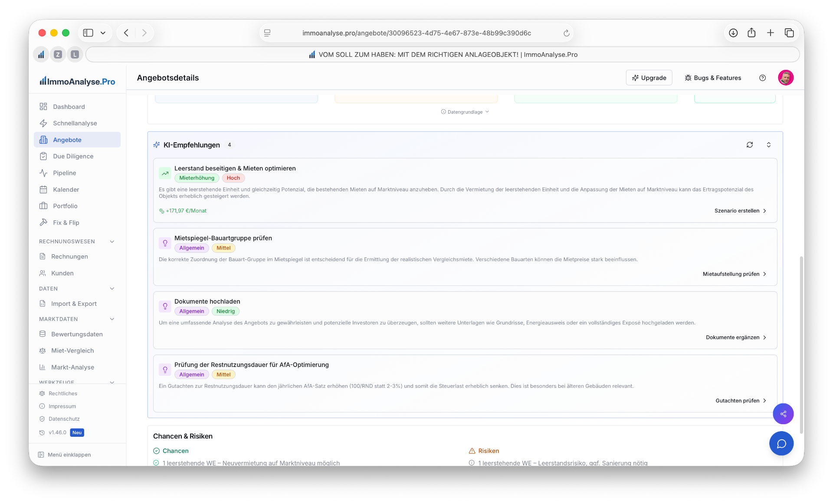Click the Upgrade button

click(649, 78)
